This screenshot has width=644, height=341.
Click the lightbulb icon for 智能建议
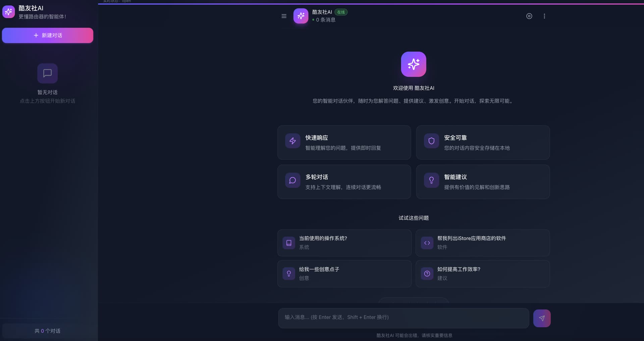[x=431, y=180]
